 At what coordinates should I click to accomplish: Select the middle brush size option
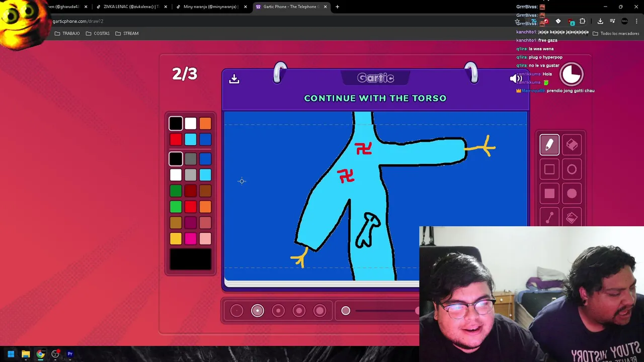click(x=278, y=311)
